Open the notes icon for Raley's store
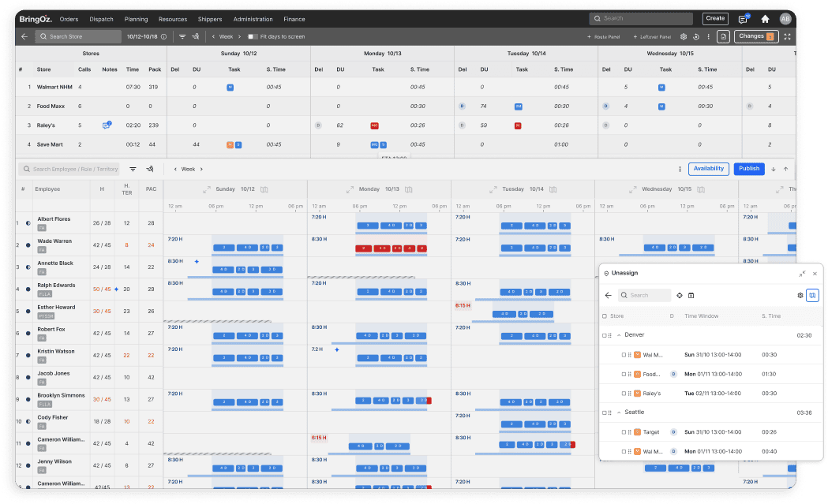Image resolution: width=828 pixels, height=504 pixels. [107, 125]
